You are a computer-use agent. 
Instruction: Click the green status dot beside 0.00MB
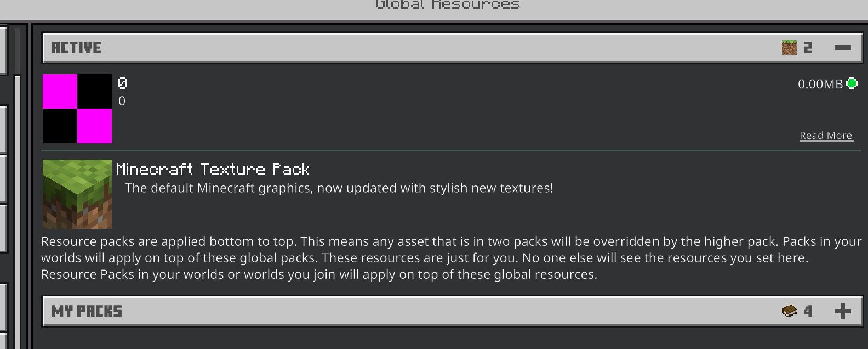click(852, 83)
